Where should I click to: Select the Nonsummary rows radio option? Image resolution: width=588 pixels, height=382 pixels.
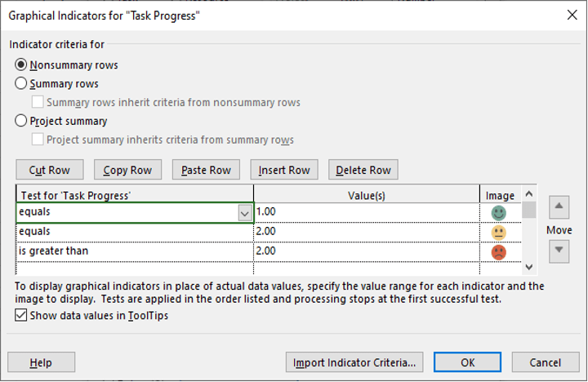[x=20, y=64]
